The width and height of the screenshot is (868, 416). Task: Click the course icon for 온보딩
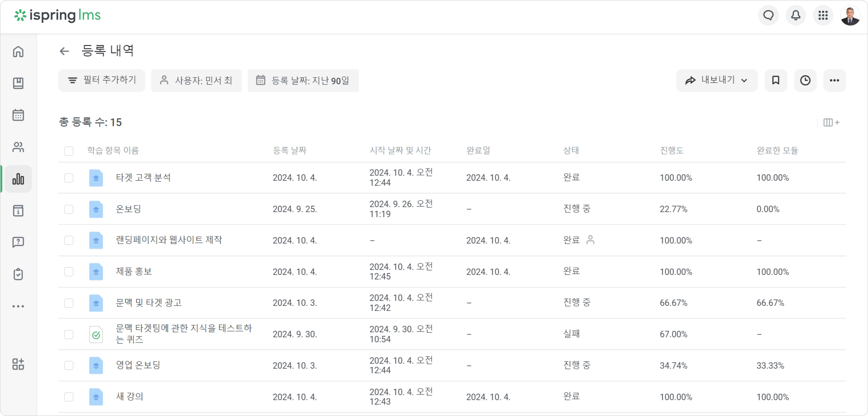(96, 209)
